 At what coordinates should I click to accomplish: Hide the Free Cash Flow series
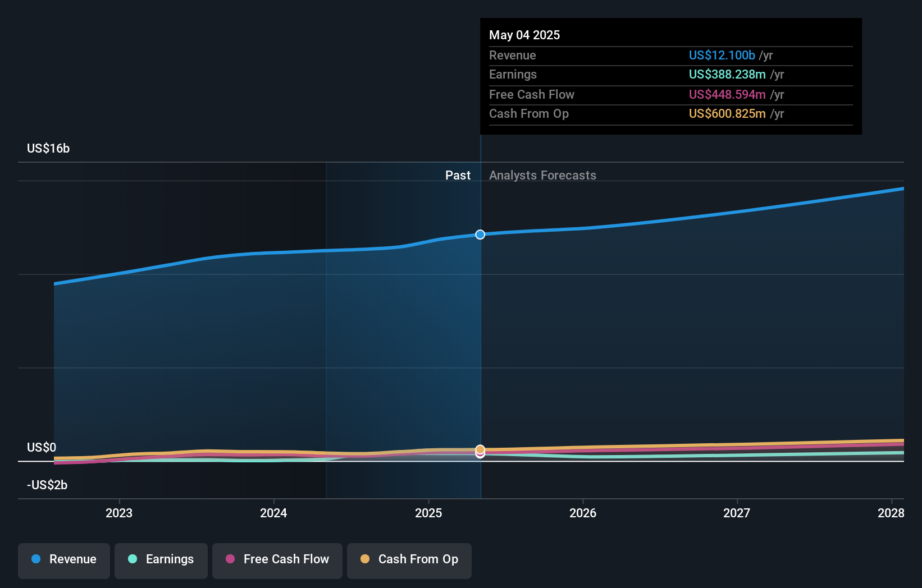277,559
